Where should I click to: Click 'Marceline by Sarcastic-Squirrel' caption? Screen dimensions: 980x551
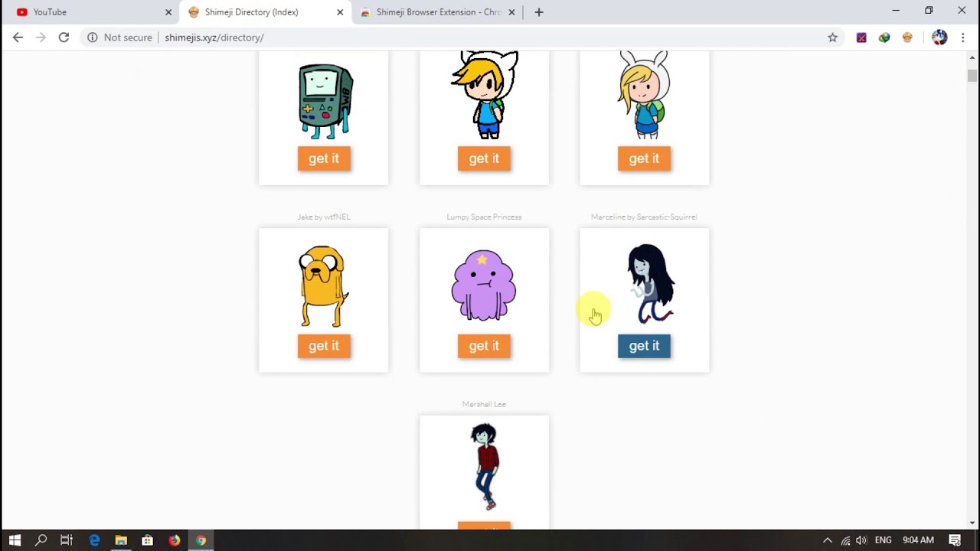coord(644,217)
